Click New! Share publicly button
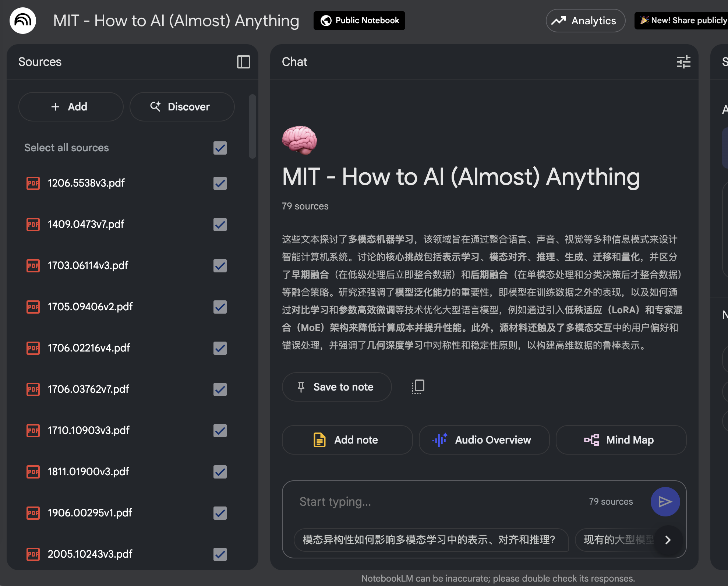 682,21
